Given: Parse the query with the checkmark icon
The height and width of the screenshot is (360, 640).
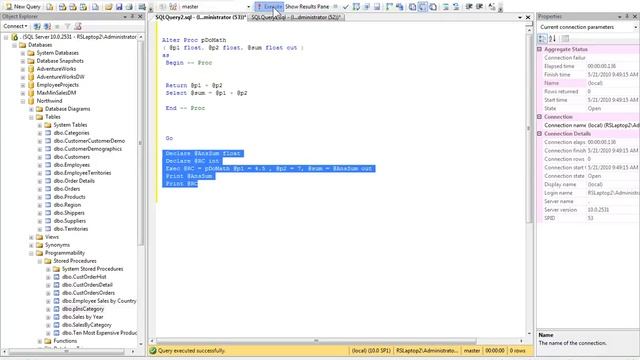Looking at the screenshot, I should coord(346,7).
